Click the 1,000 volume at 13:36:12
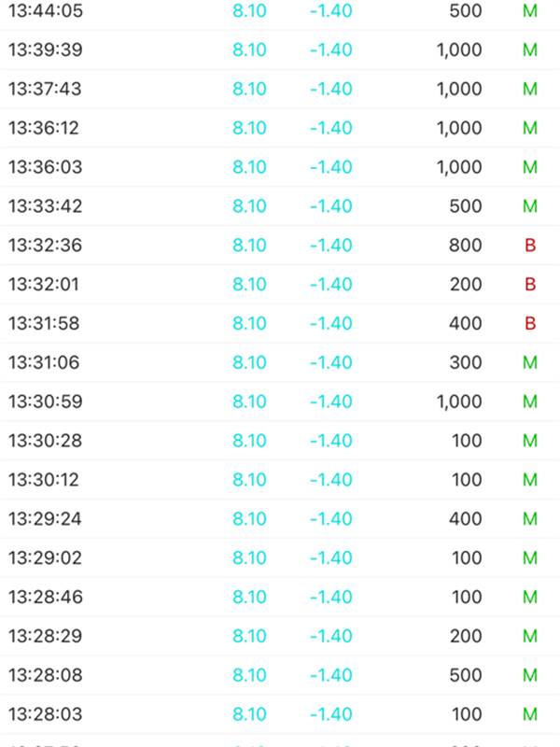560x747 pixels. [458, 129]
